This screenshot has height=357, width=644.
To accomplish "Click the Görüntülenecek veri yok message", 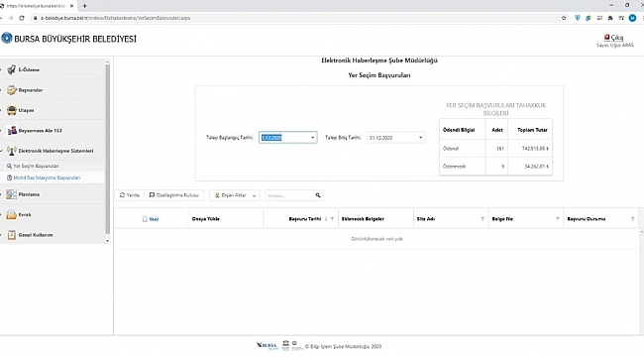I will 376,239.
